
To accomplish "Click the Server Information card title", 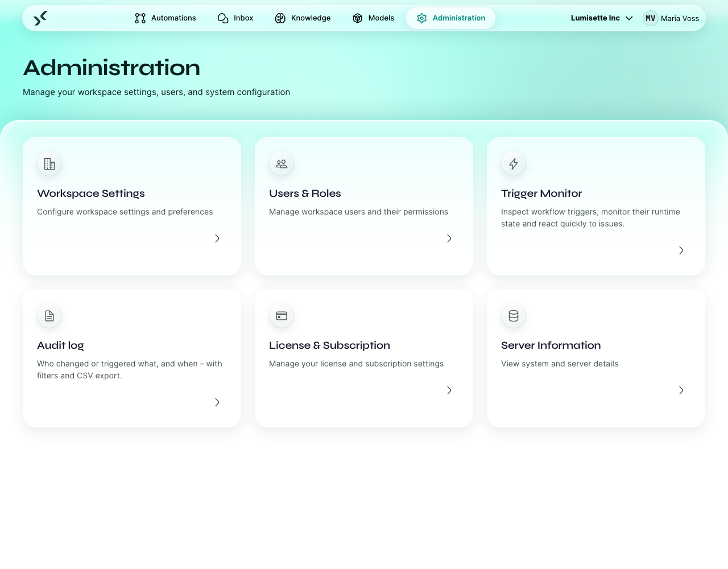I will click(x=551, y=345).
